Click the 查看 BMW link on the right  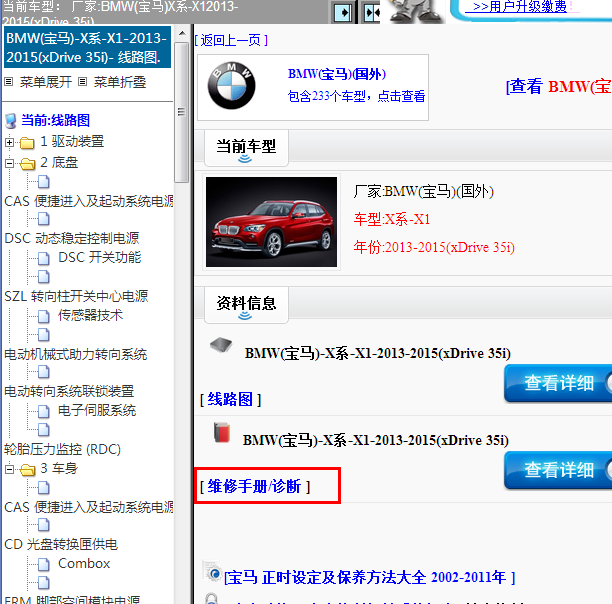[559, 86]
